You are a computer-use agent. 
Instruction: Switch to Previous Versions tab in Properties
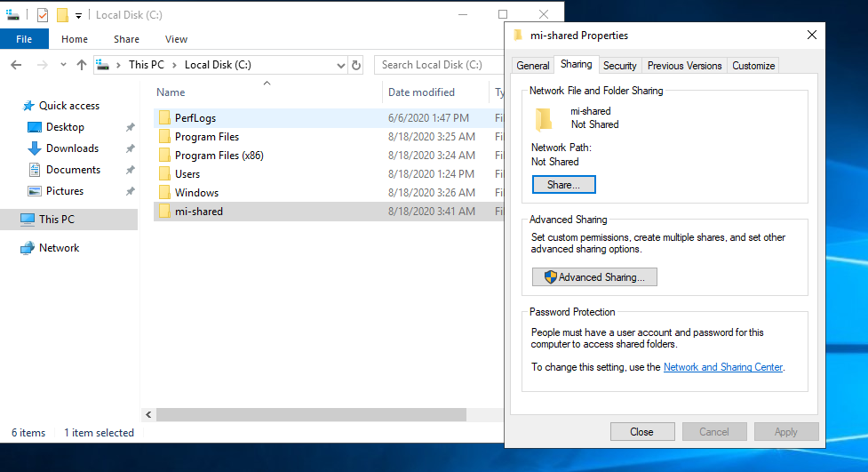[x=684, y=66]
